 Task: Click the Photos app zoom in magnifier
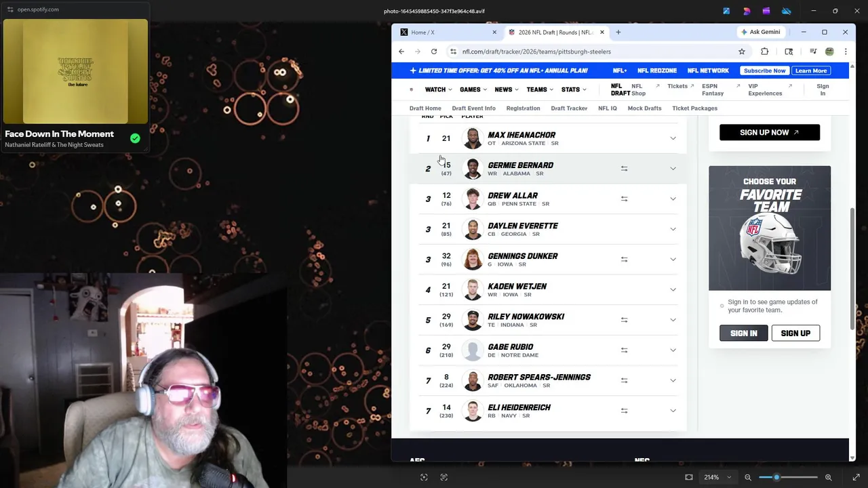tap(828, 477)
